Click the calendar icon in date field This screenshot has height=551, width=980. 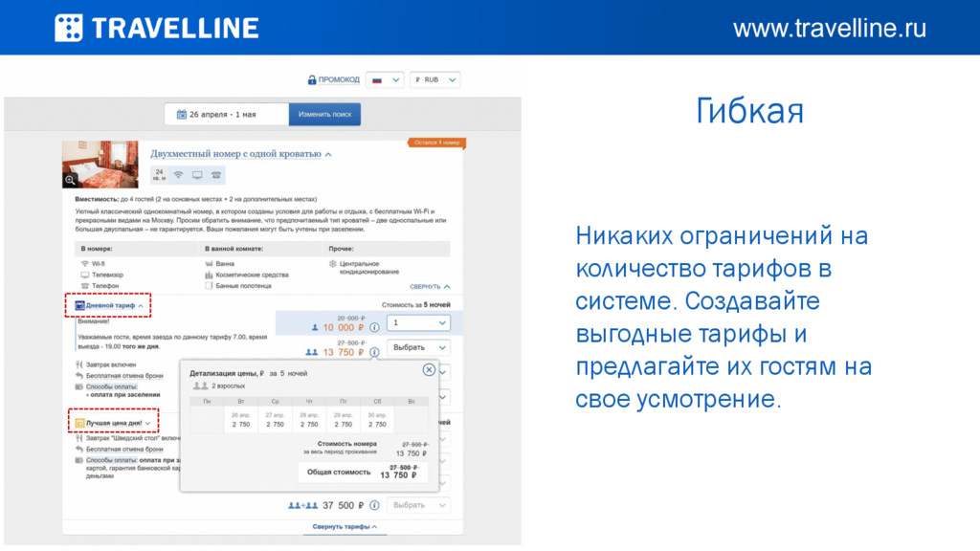181,115
